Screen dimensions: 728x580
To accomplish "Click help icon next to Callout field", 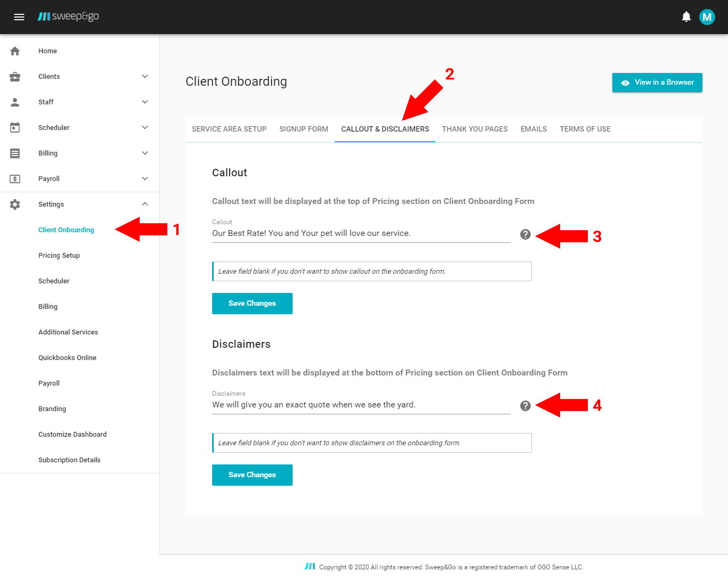I will [525, 234].
